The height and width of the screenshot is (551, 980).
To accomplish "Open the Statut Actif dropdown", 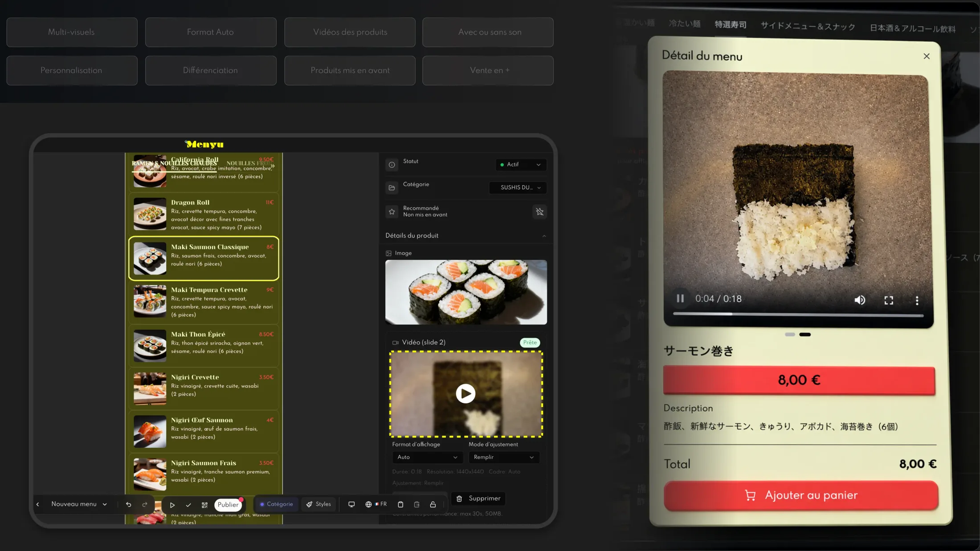I will [x=521, y=165].
